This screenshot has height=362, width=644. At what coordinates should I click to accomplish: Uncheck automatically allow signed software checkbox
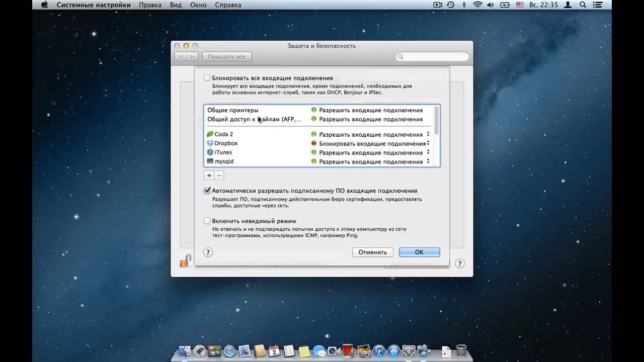click(207, 191)
